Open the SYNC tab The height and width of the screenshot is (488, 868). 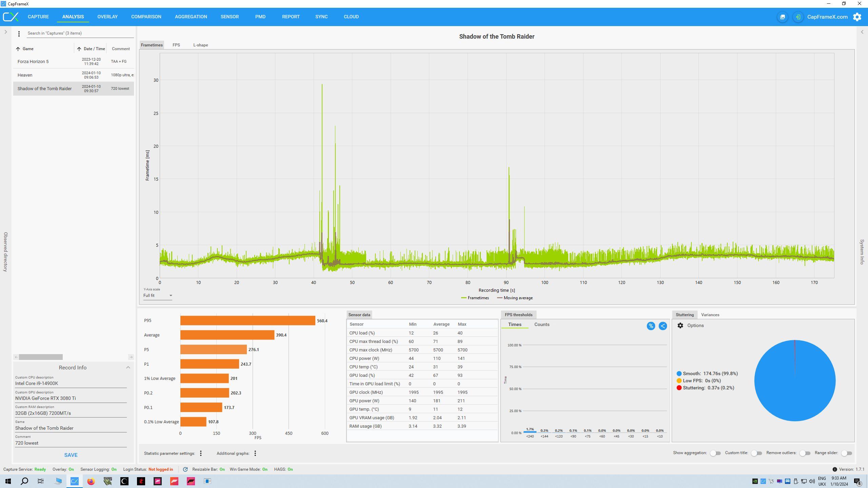(x=321, y=17)
